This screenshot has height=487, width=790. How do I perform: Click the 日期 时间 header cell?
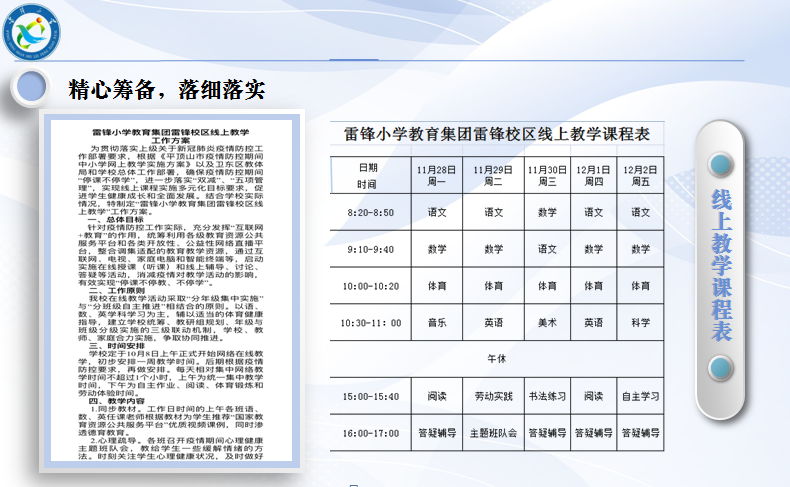pos(368,176)
